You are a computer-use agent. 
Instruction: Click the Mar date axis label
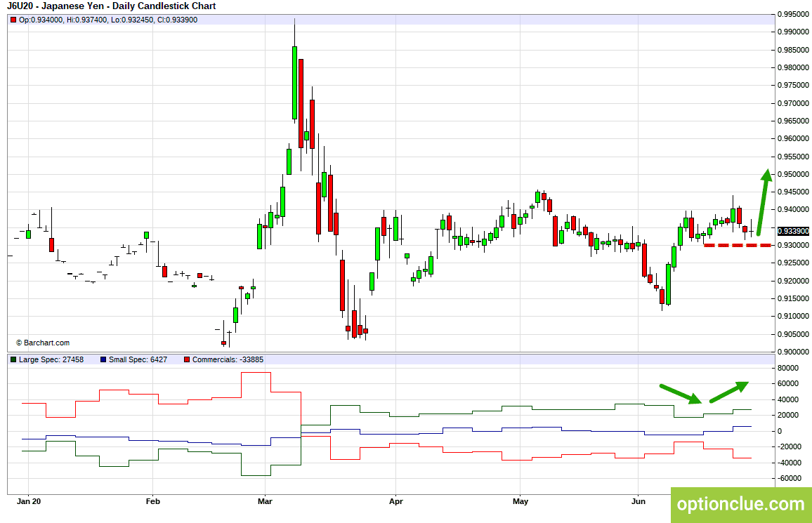tap(265, 501)
